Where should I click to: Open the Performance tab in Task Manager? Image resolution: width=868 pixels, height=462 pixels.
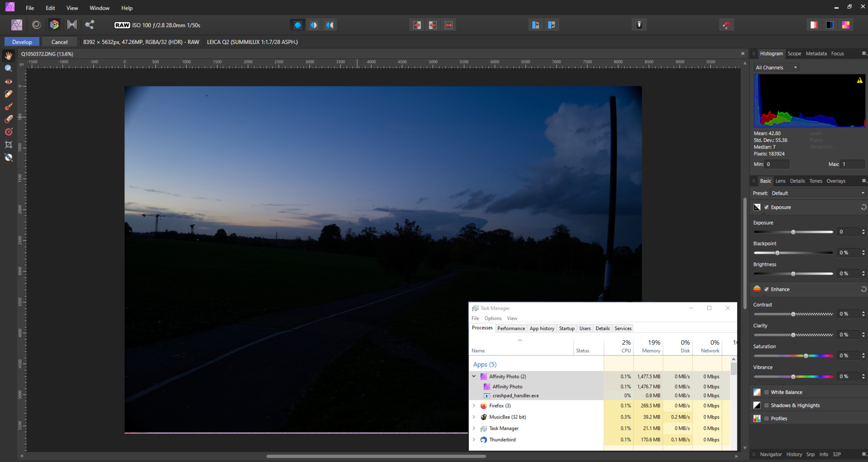(511, 328)
